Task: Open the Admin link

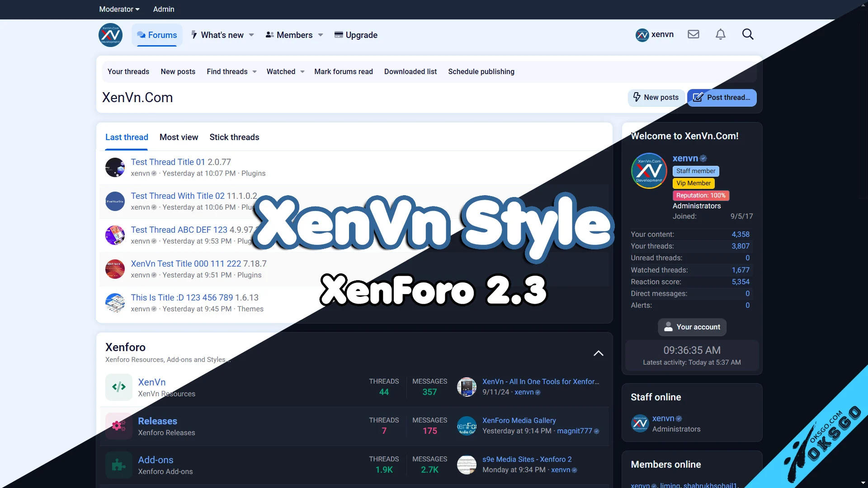Action: (x=164, y=9)
